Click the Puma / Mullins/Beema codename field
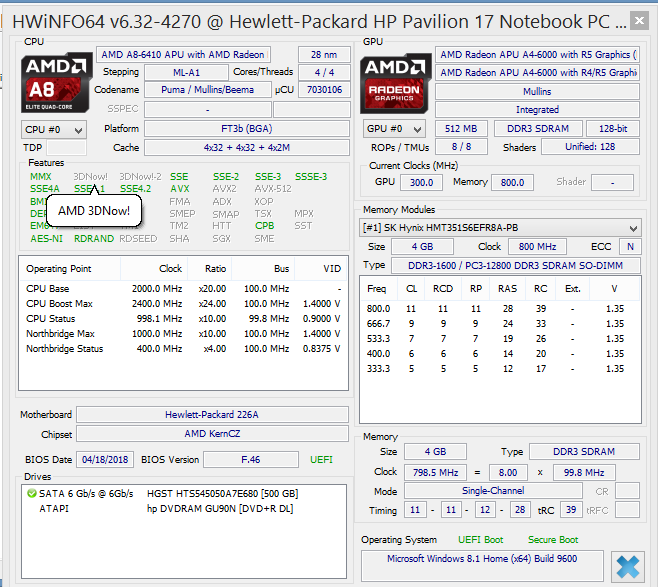 point(208,90)
